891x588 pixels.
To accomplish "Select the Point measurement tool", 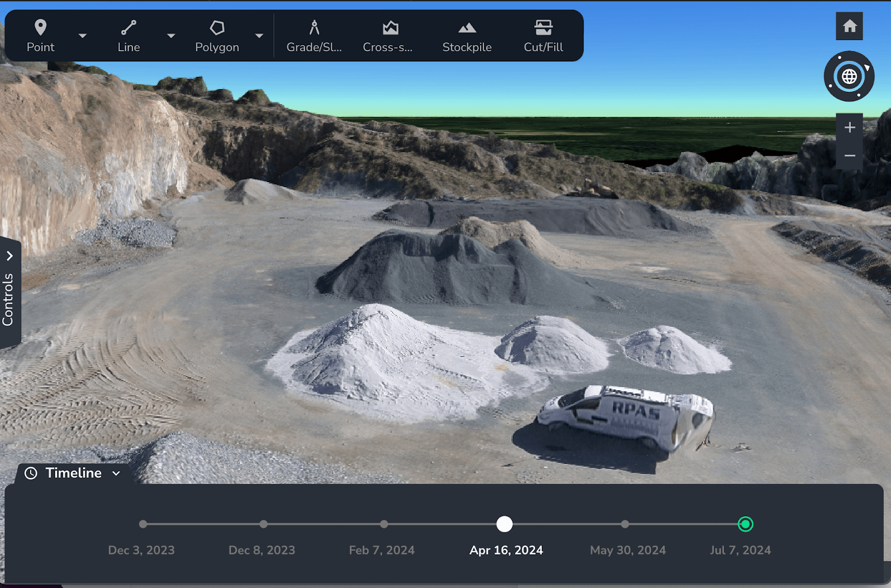I will coord(40,36).
